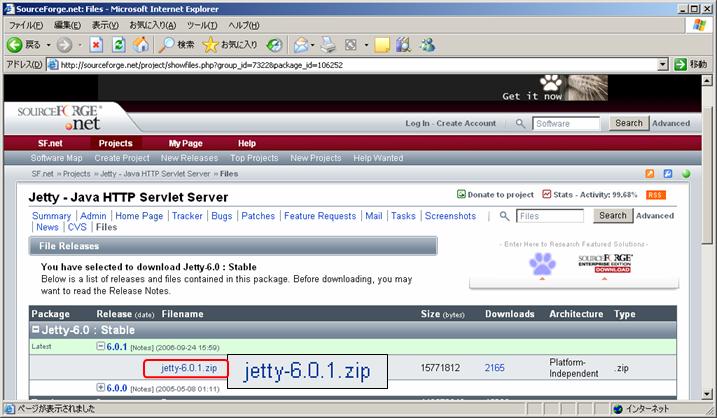Click Search button next to Files field
This screenshot has width=717, height=418.
[x=613, y=215]
